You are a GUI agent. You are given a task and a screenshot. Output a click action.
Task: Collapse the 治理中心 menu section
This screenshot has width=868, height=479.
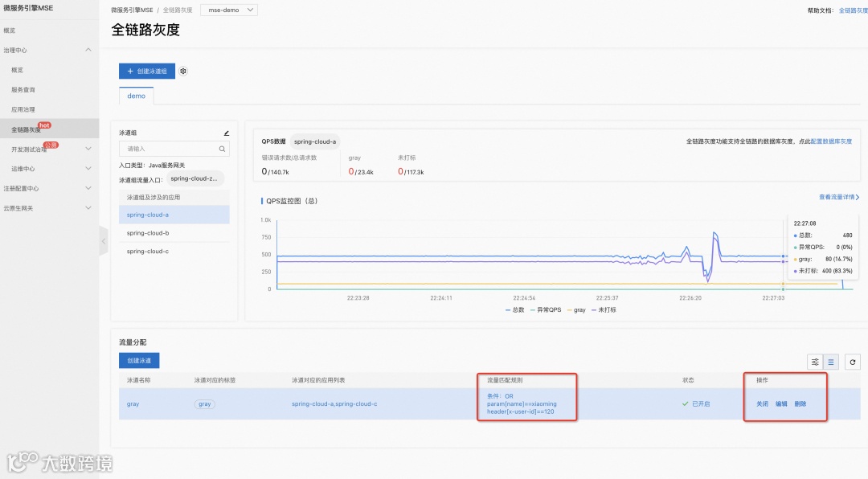click(x=88, y=50)
